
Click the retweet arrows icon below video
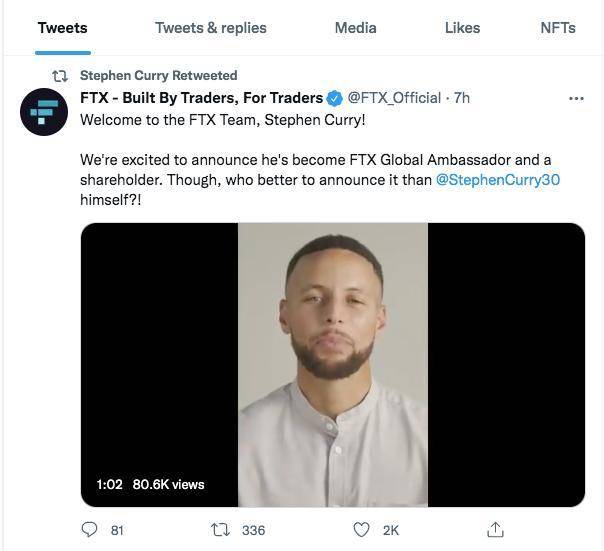coord(222,529)
